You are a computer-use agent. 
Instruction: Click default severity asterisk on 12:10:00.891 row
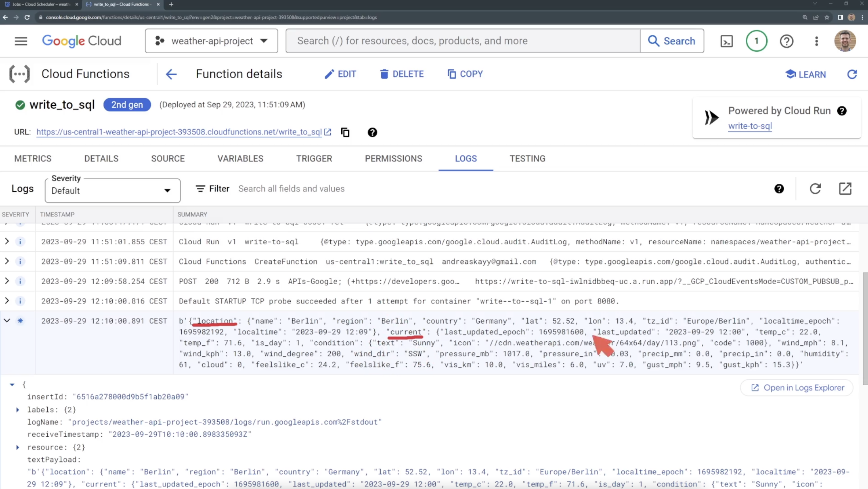pyautogui.click(x=20, y=321)
